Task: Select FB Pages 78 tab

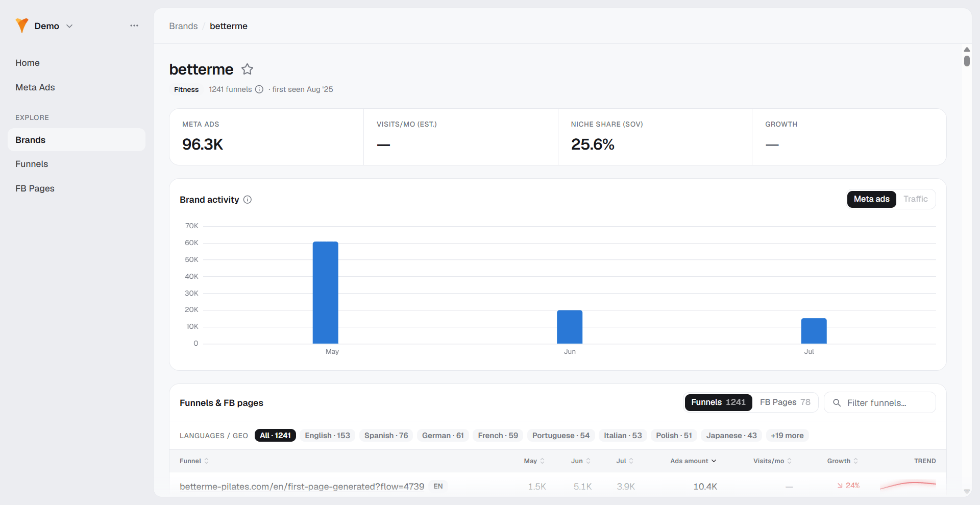Action: pos(785,402)
